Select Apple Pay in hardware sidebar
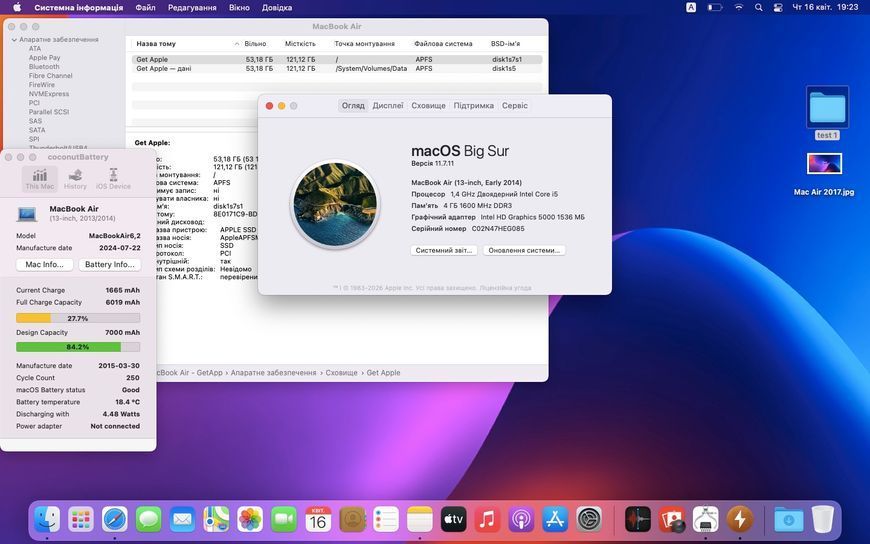Screen dimensions: 870x544 (44, 58)
